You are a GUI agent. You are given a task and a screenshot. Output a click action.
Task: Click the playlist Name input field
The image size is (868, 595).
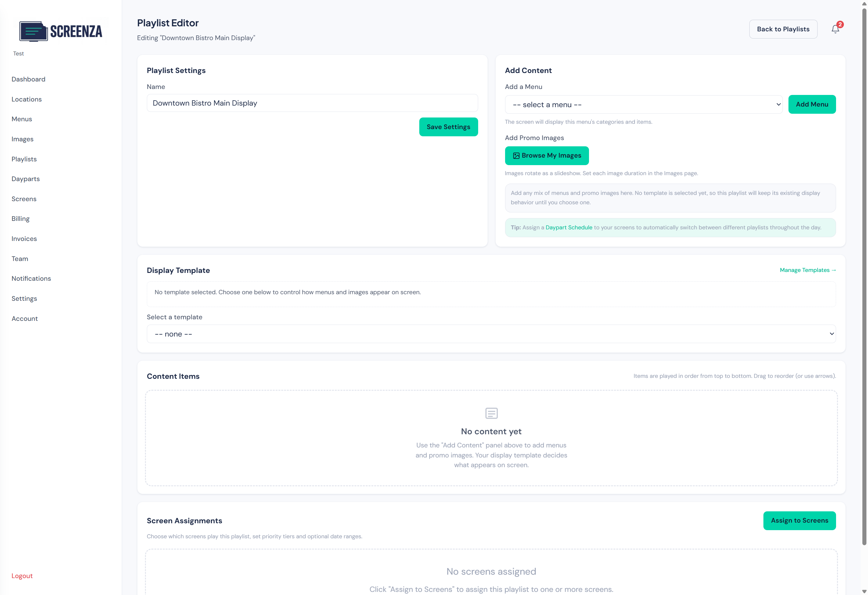point(312,103)
